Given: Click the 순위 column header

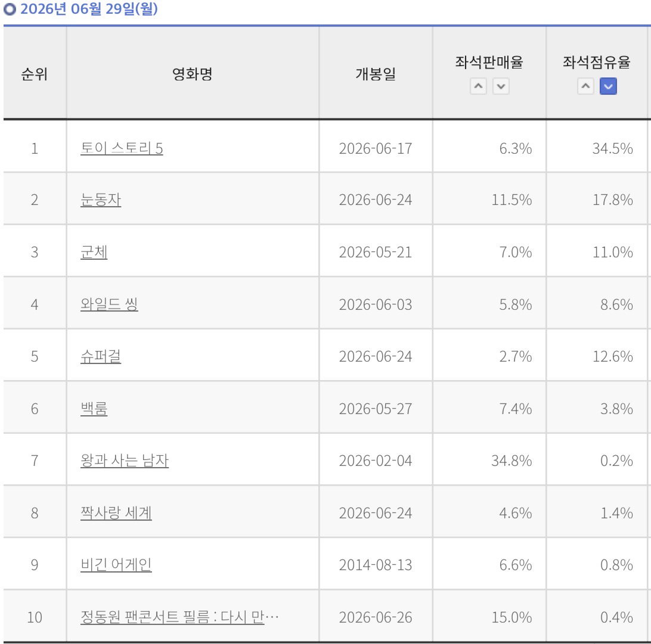Looking at the screenshot, I should [x=35, y=74].
